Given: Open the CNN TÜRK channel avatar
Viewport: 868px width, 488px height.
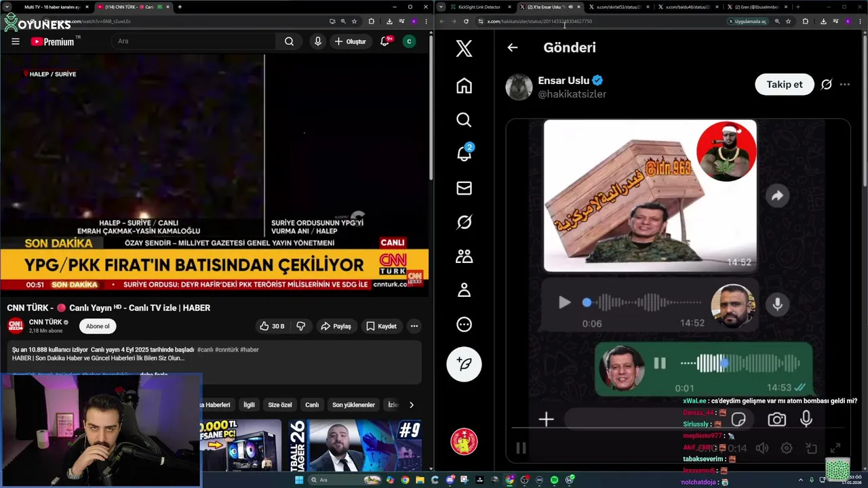Looking at the screenshot, I should tap(16, 326).
